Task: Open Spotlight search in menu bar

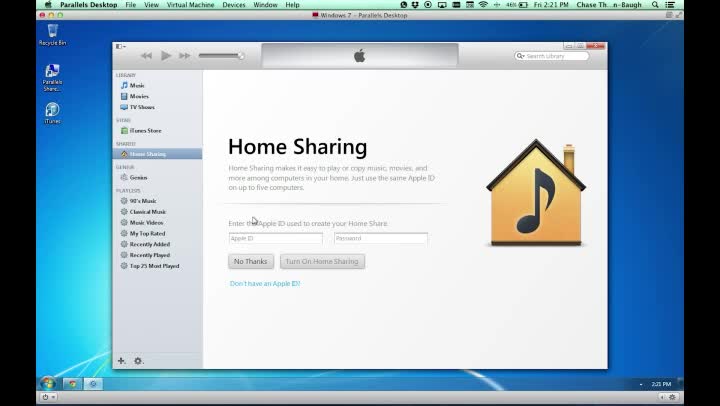Action: pos(655,5)
